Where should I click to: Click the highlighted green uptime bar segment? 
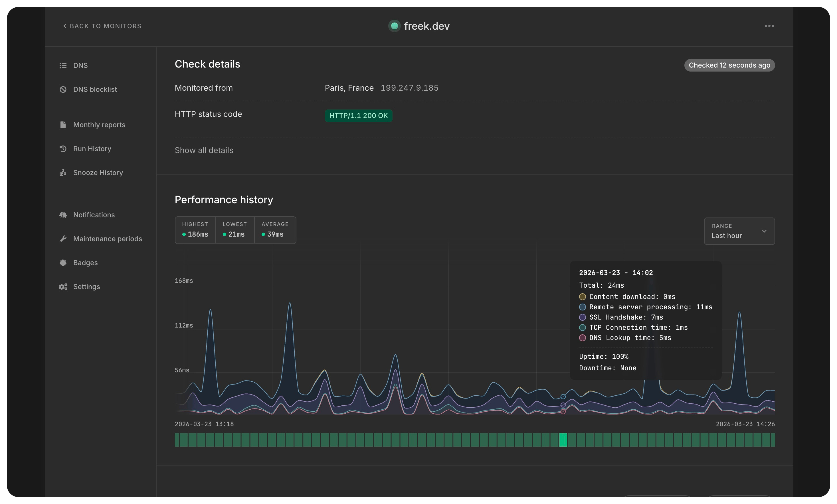(563, 440)
